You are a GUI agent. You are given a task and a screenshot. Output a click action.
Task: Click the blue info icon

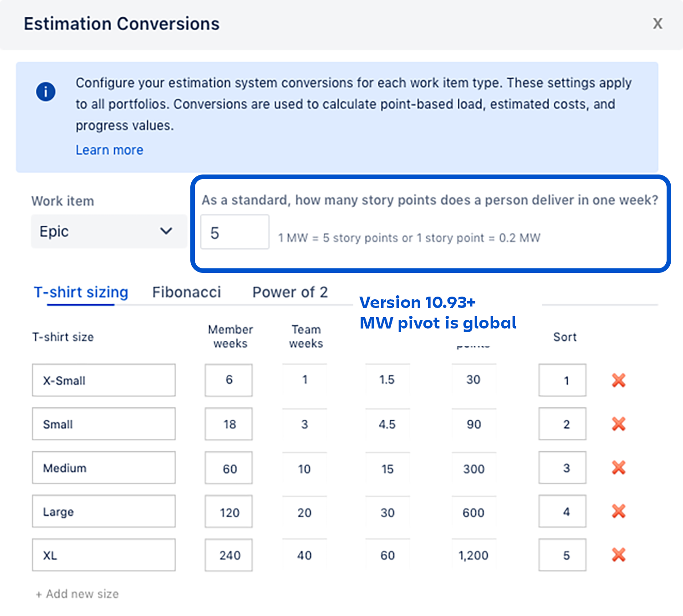click(x=46, y=92)
